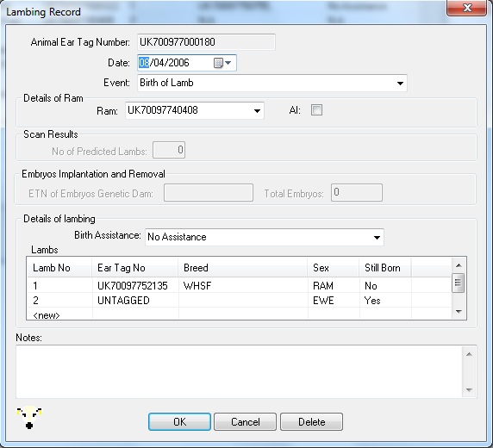Click the Cancel button
The height and width of the screenshot is (448, 493).
click(x=246, y=421)
